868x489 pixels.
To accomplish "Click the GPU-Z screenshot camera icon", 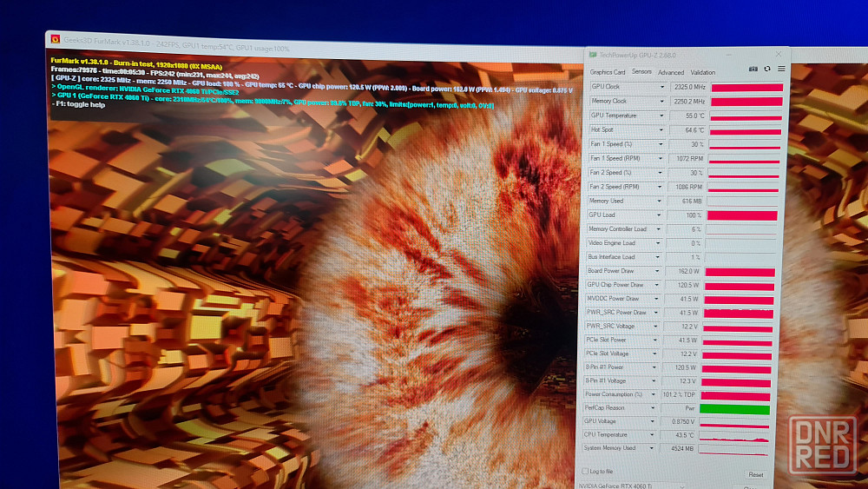I will point(753,69).
